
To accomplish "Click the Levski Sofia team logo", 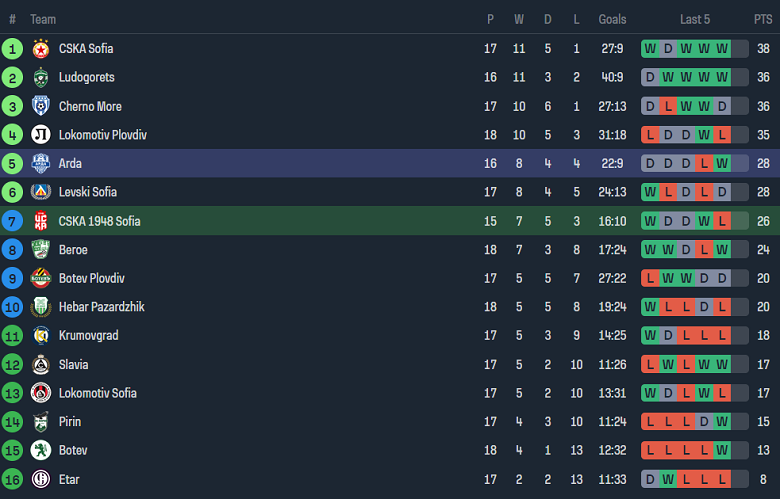I will coord(41,192).
